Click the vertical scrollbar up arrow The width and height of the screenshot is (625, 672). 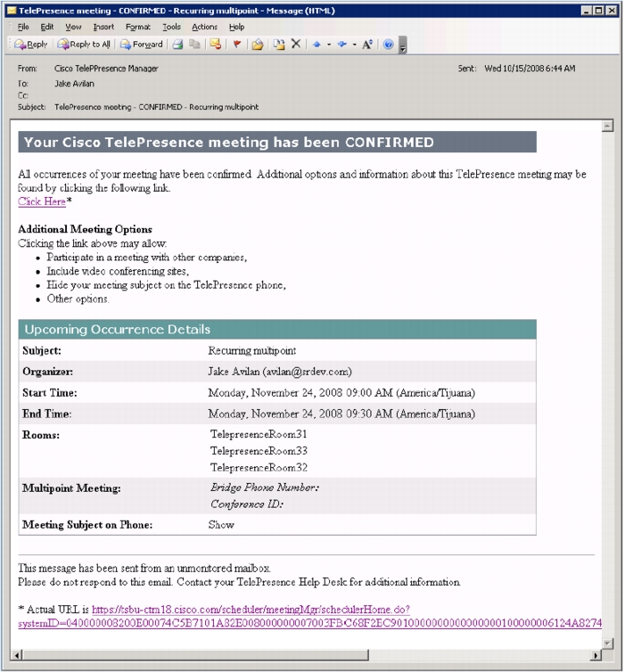click(x=607, y=126)
